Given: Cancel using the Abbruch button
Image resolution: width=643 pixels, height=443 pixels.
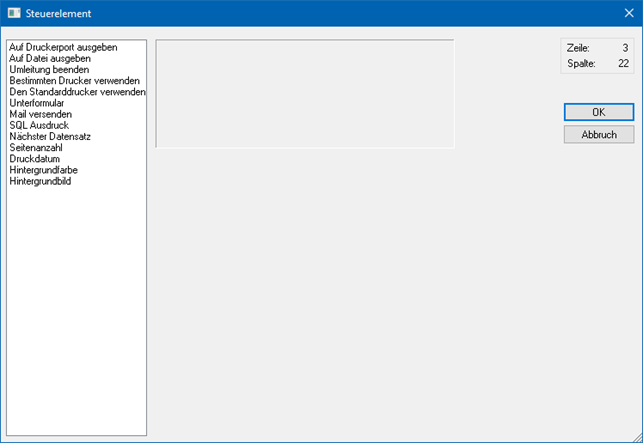Looking at the screenshot, I should pyautogui.click(x=598, y=134).
